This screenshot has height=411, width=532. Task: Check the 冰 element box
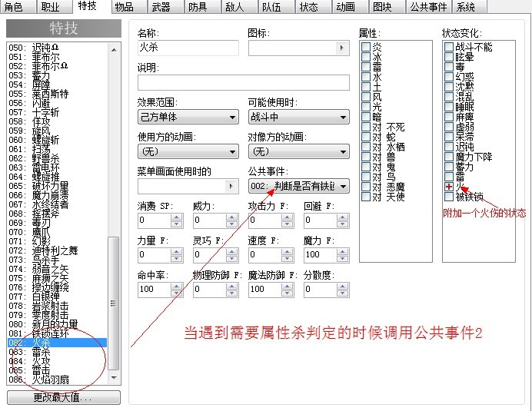(x=366, y=57)
